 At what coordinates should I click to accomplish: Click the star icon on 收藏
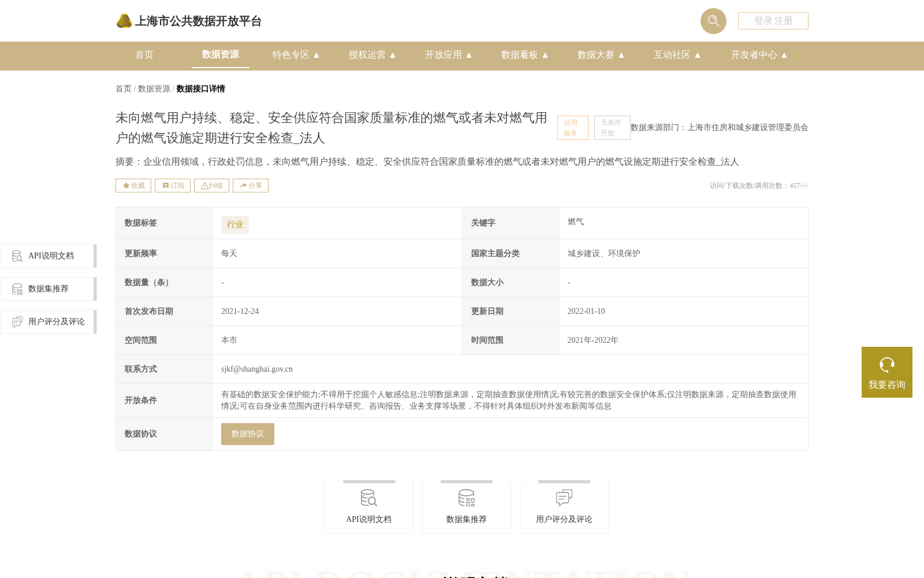[126, 186]
